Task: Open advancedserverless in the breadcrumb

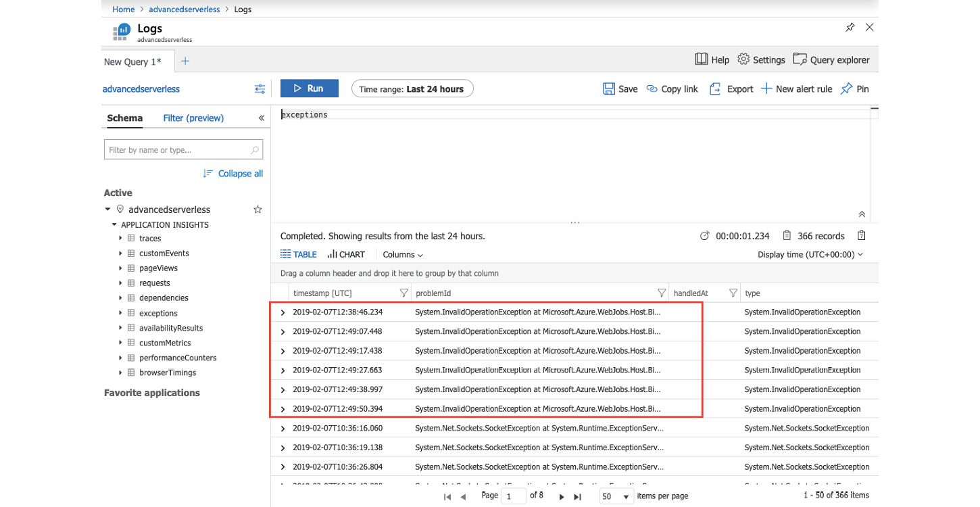Action: tap(184, 9)
